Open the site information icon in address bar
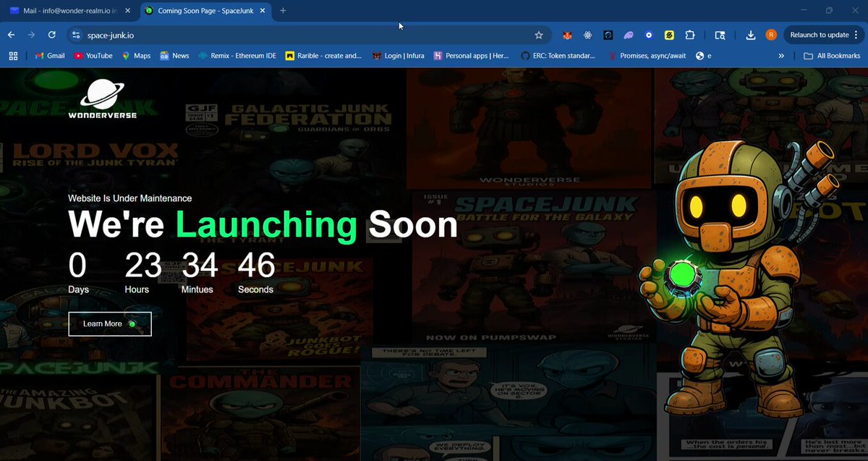868x461 pixels. pos(77,35)
